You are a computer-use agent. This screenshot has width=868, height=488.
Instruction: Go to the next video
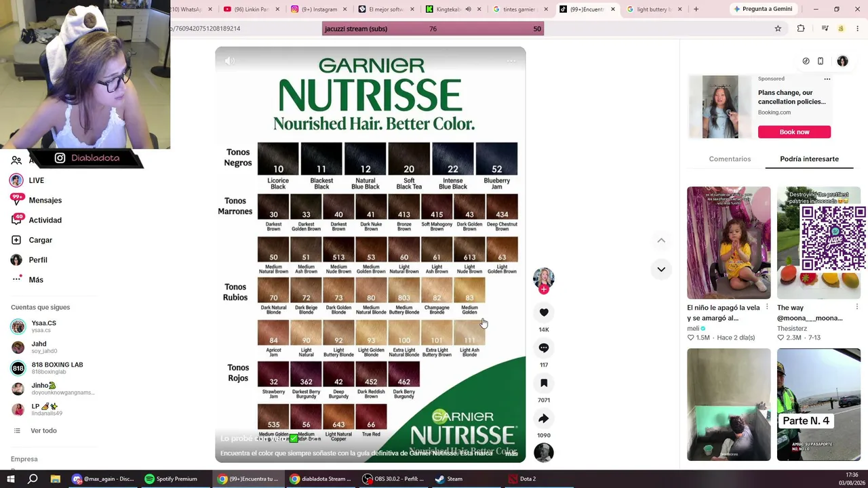[661, 269]
